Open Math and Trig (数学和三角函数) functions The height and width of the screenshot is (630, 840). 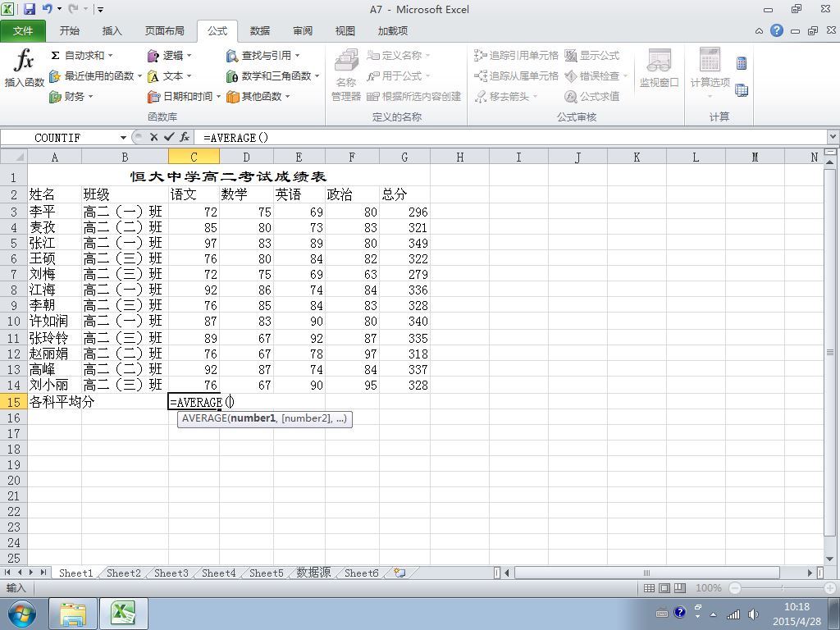pos(272,76)
